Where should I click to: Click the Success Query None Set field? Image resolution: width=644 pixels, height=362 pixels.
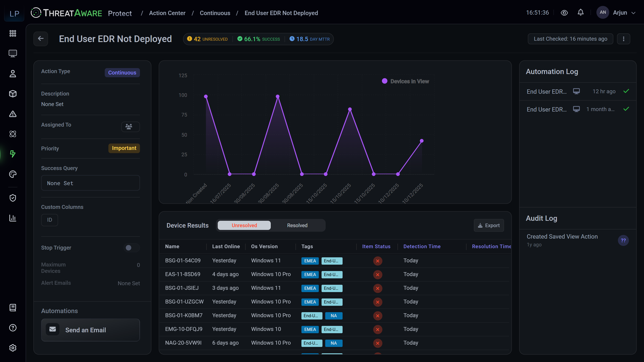(91, 183)
